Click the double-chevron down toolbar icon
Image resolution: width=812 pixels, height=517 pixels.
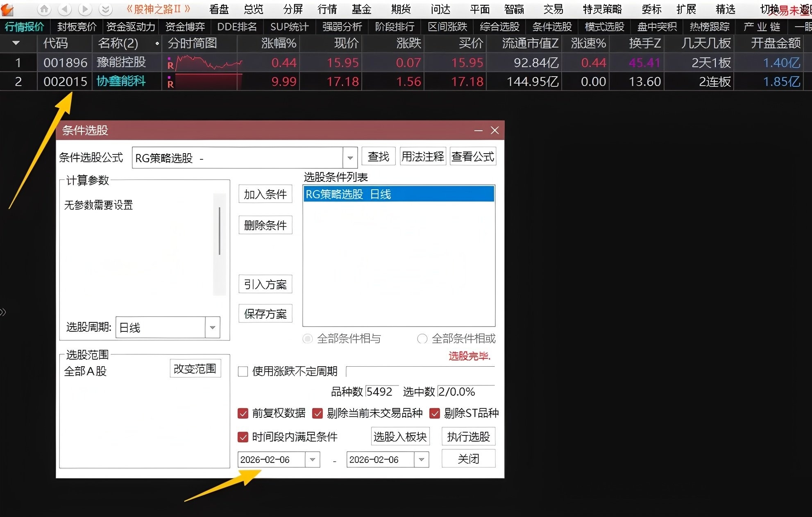click(x=105, y=9)
